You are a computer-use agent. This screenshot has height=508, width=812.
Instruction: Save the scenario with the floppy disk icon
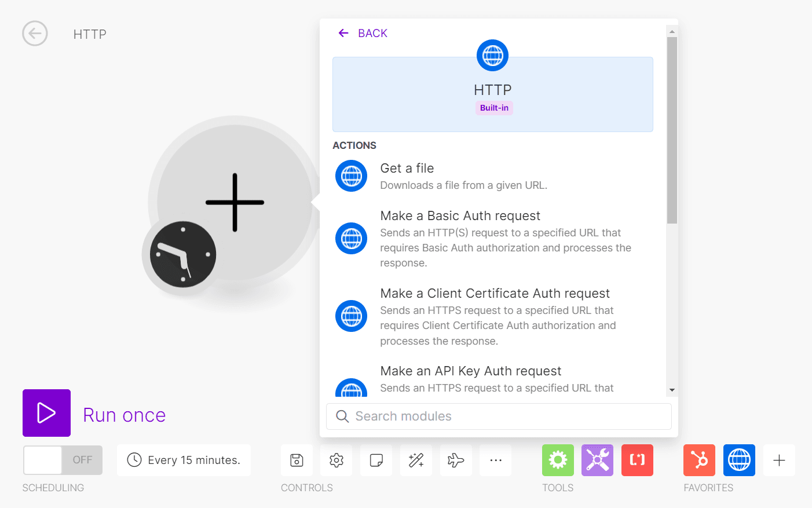pos(297,460)
